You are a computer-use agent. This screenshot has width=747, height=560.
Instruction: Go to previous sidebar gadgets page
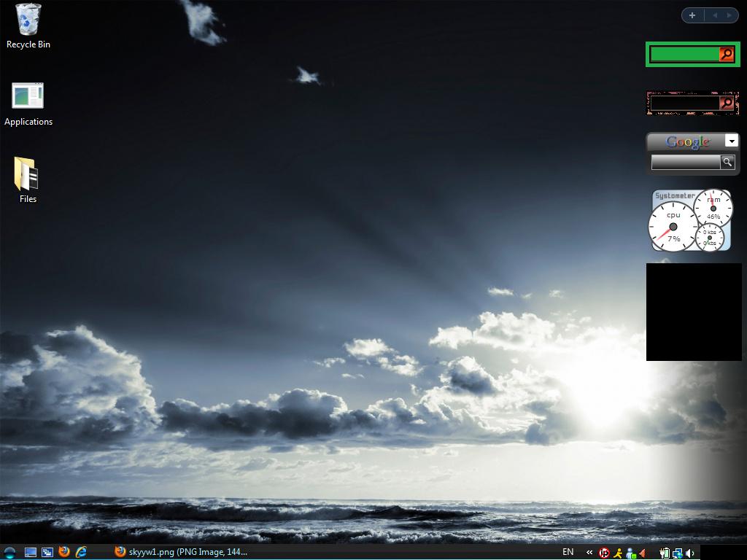coord(715,15)
